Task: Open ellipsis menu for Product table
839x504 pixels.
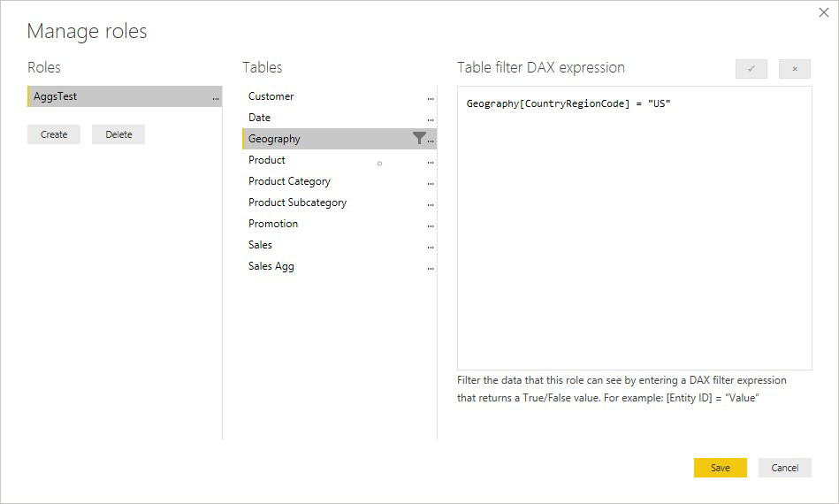Action: point(431,162)
